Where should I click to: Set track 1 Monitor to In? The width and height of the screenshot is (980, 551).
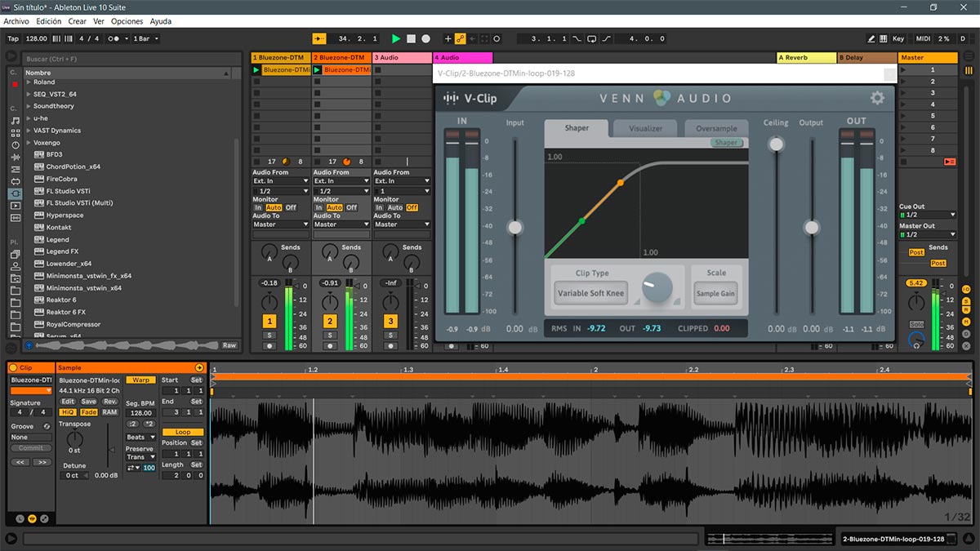(x=258, y=207)
